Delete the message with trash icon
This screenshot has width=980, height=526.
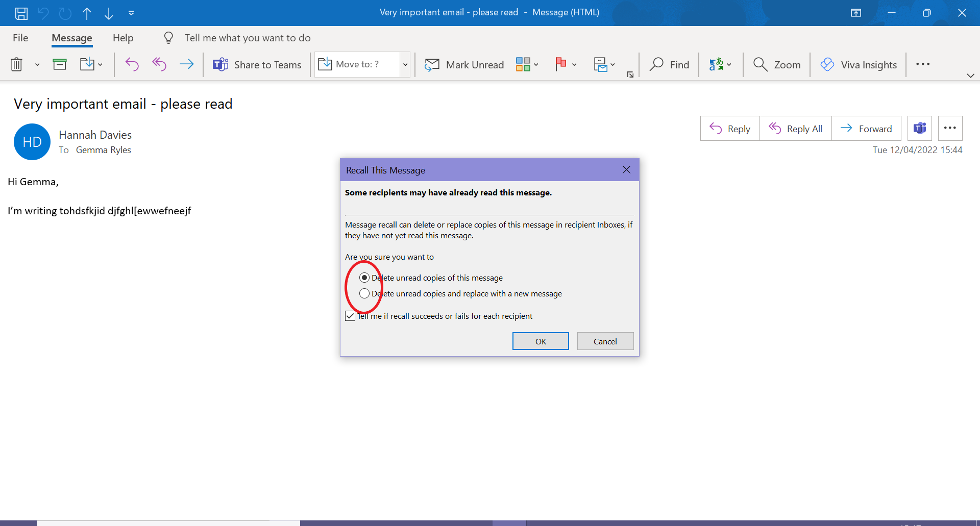[x=16, y=64]
